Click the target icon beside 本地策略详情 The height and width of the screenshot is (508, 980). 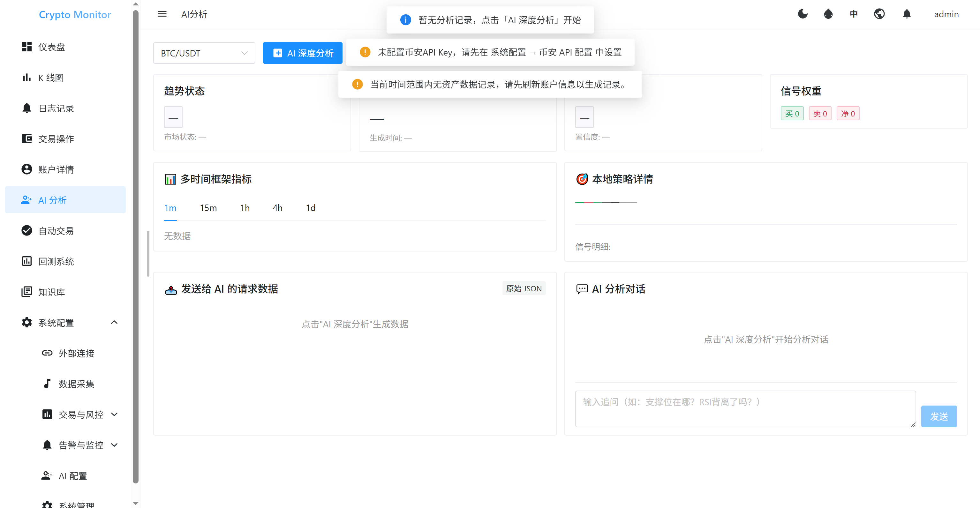[582, 179]
